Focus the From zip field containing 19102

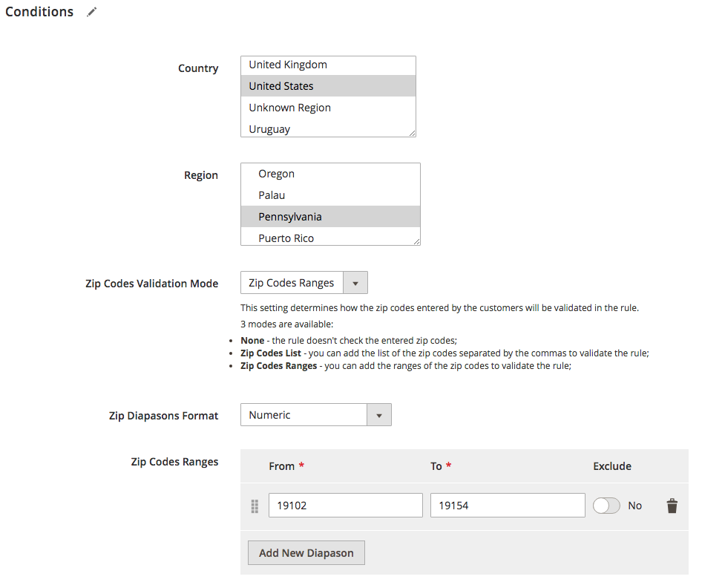pyautogui.click(x=345, y=505)
